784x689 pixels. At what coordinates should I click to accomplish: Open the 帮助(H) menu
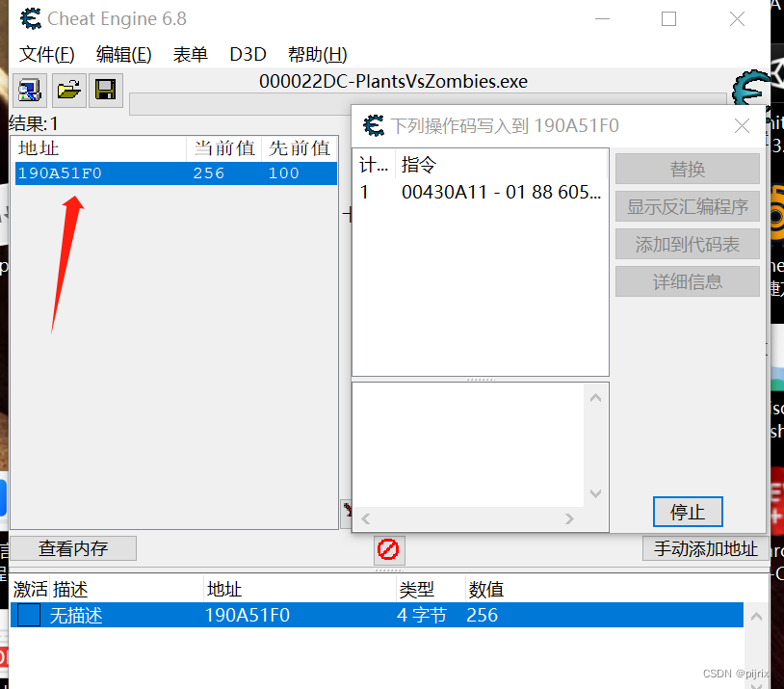318,54
